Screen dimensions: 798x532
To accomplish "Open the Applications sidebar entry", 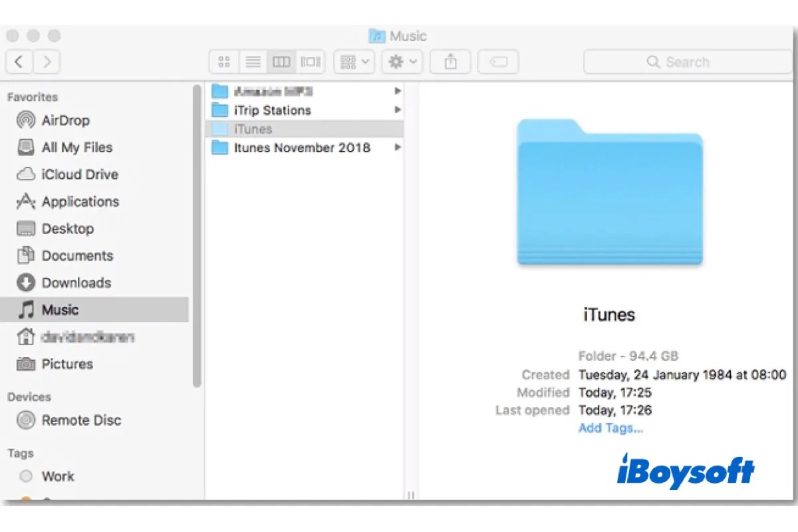I will pos(80,201).
